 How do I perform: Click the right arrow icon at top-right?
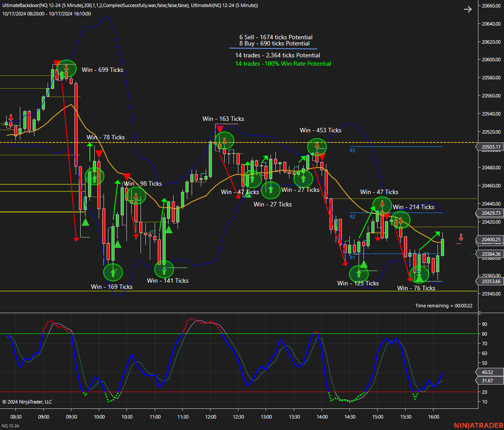[468, 9]
